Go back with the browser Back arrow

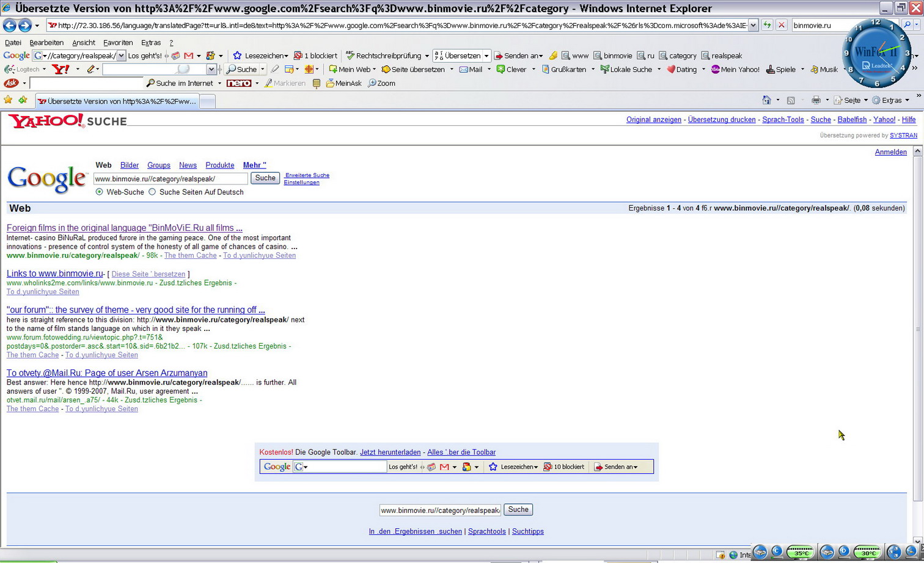click(x=9, y=25)
